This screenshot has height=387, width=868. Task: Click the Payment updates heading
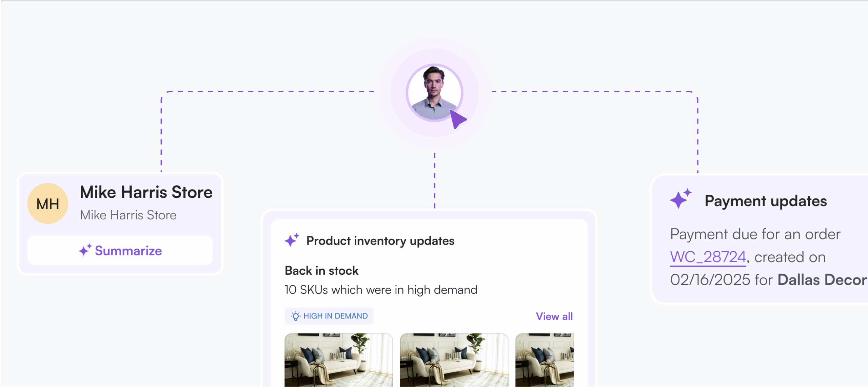tap(766, 201)
